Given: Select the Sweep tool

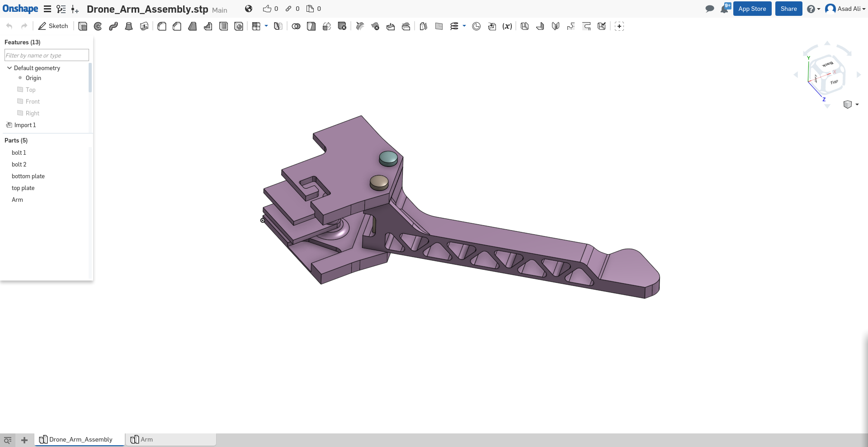Looking at the screenshot, I should pyautogui.click(x=113, y=26).
